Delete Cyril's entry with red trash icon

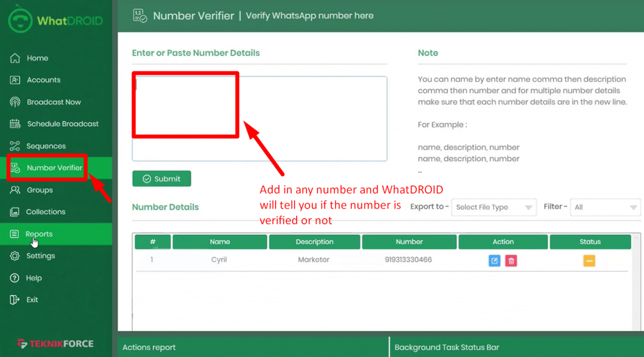click(511, 261)
